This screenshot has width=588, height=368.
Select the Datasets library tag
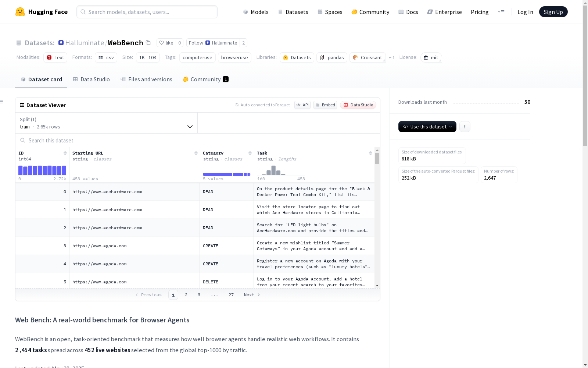pyautogui.click(x=297, y=57)
